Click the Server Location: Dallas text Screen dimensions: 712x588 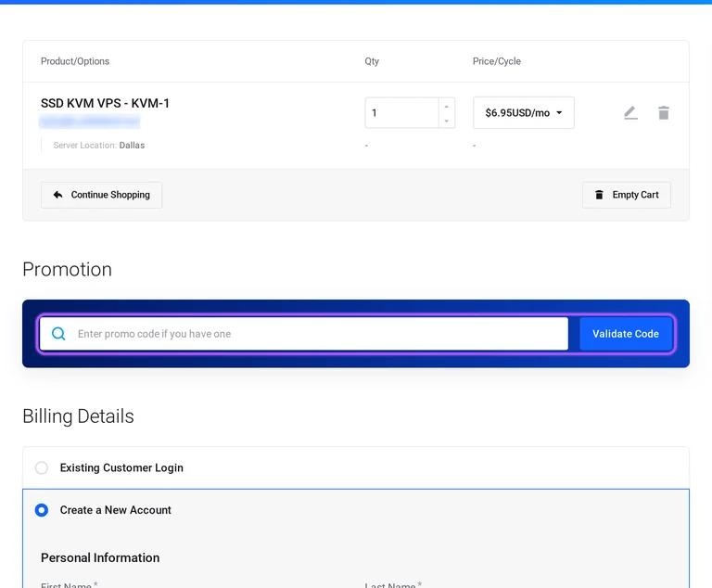(x=99, y=146)
